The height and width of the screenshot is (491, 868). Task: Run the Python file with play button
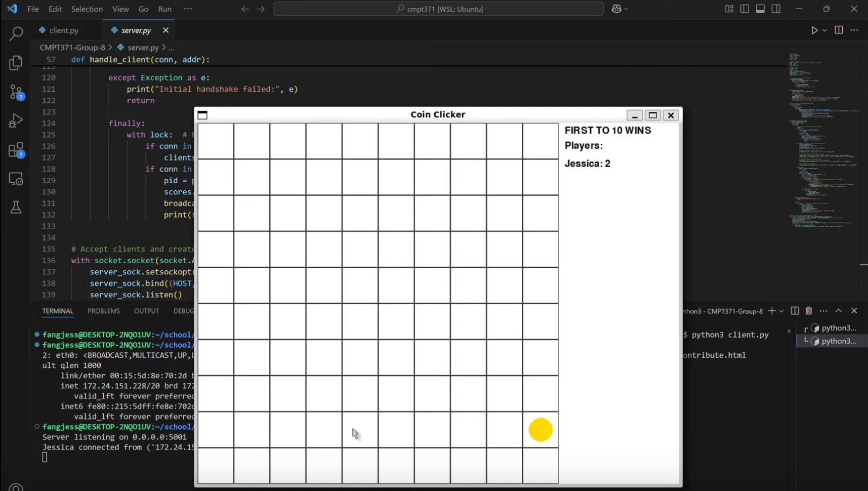(x=814, y=30)
